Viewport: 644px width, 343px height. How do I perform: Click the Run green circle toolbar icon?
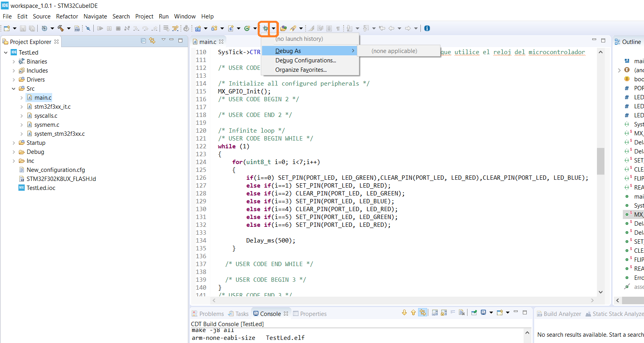tap(247, 28)
